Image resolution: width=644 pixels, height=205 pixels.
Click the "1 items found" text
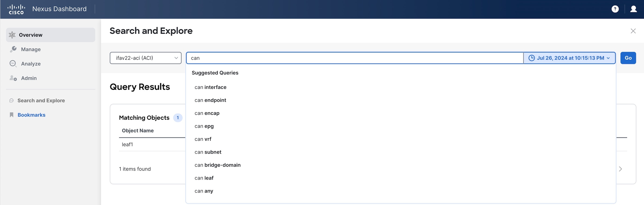pos(135,169)
